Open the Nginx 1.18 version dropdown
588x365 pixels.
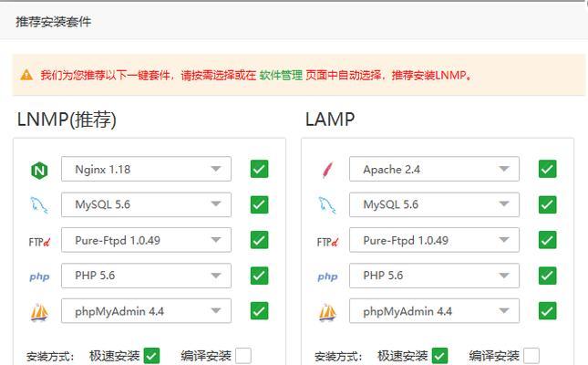(x=146, y=169)
